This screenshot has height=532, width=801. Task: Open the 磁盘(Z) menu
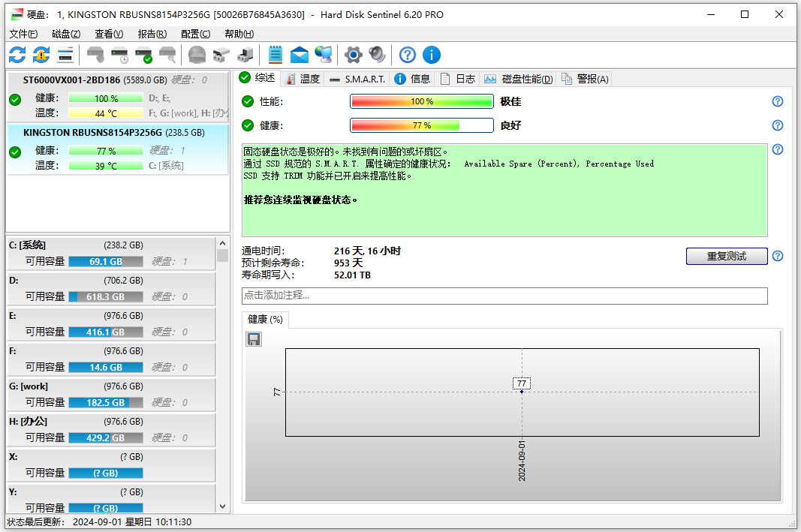pyautogui.click(x=65, y=34)
